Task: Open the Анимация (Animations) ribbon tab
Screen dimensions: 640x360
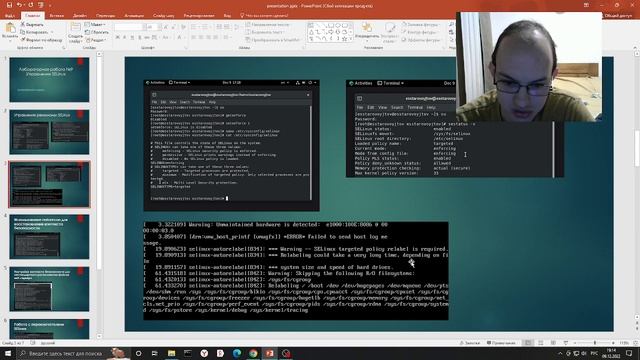Action: tap(134, 16)
